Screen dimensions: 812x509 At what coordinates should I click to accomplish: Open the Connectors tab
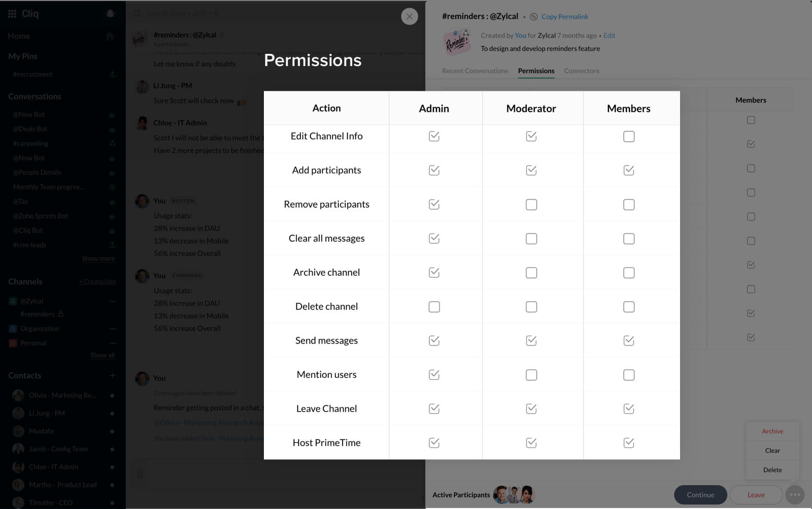click(x=582, y=71)
